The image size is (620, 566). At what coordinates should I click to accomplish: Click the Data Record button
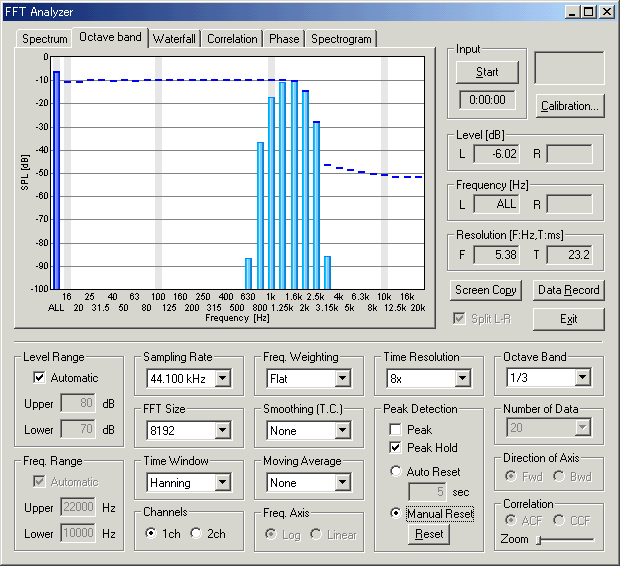coord(569,290)
